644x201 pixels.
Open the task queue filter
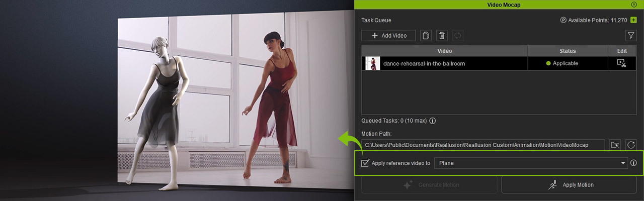[630, 36]
